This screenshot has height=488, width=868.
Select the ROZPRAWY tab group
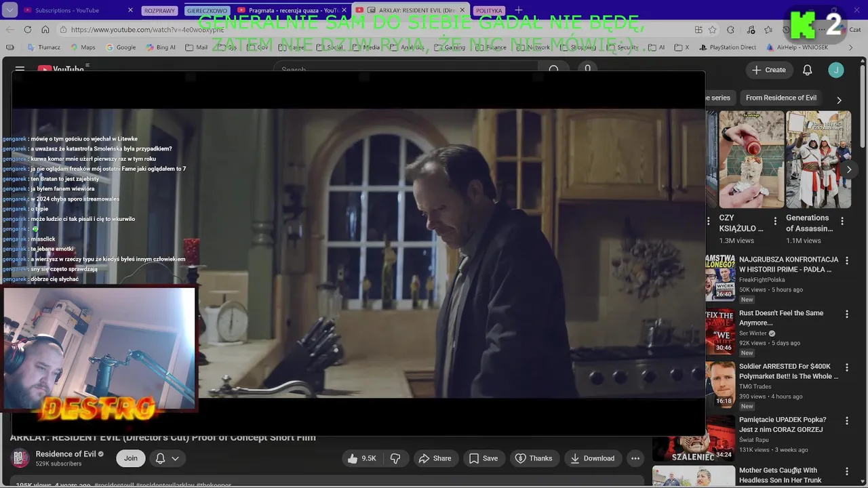click(x=160, y=11)
